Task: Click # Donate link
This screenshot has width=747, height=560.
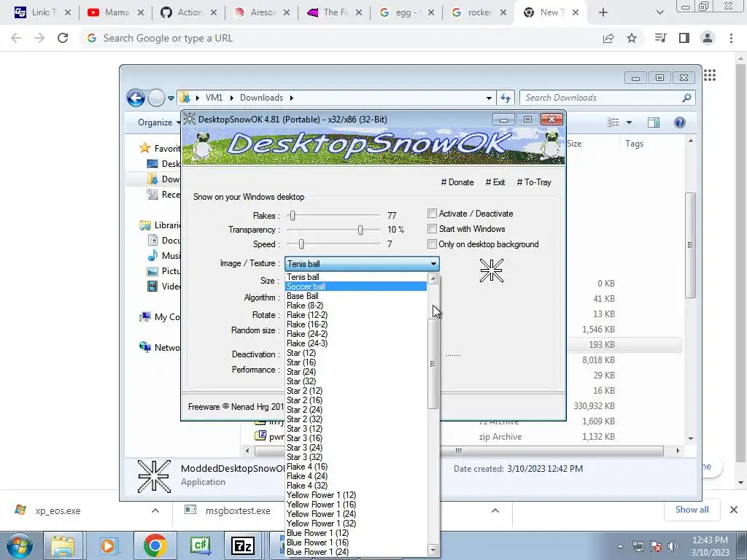Action: pos(457,182)
